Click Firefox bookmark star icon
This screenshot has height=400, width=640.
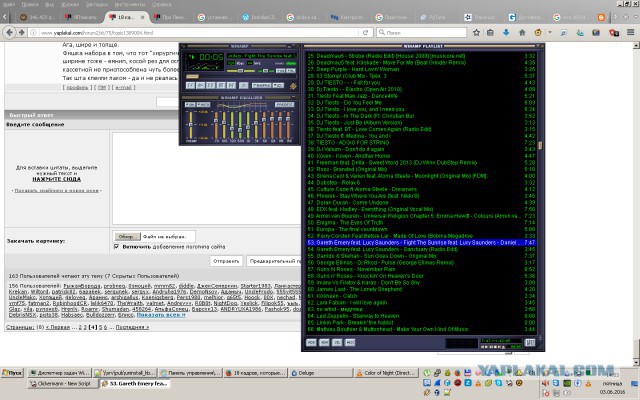[x=476, y=32]
